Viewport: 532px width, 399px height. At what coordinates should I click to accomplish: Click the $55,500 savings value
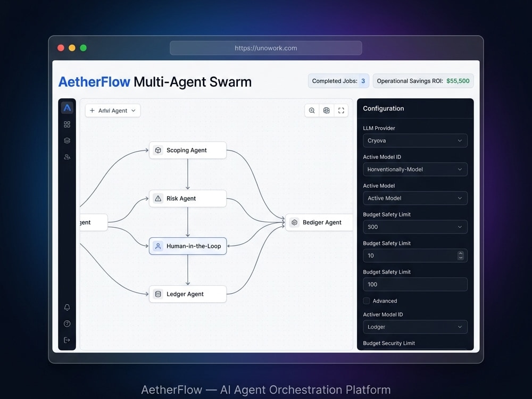[x=458, y=81]
